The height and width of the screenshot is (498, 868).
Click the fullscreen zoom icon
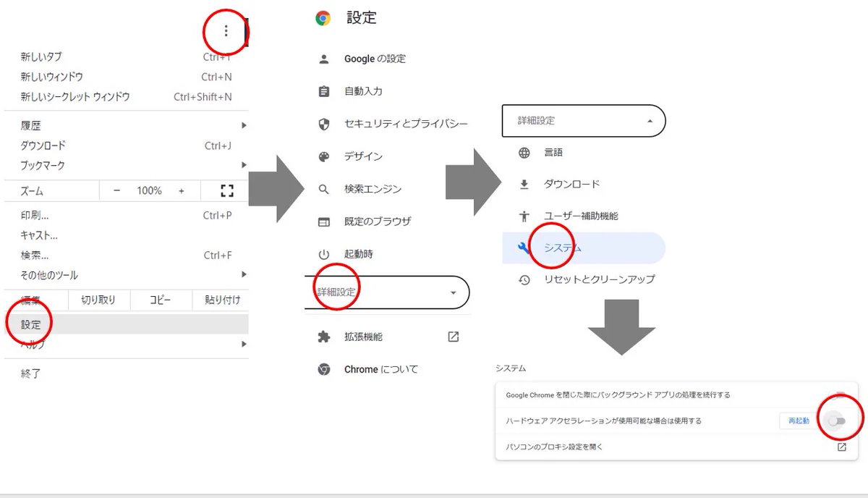[227, 191]
